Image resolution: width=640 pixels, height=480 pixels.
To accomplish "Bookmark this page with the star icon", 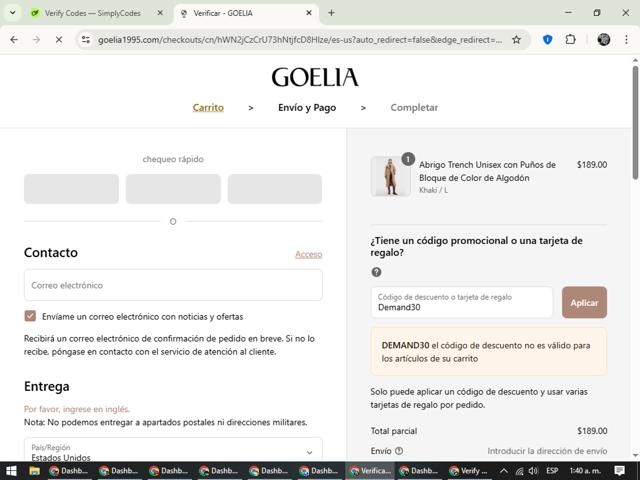I will pos(516,40).
